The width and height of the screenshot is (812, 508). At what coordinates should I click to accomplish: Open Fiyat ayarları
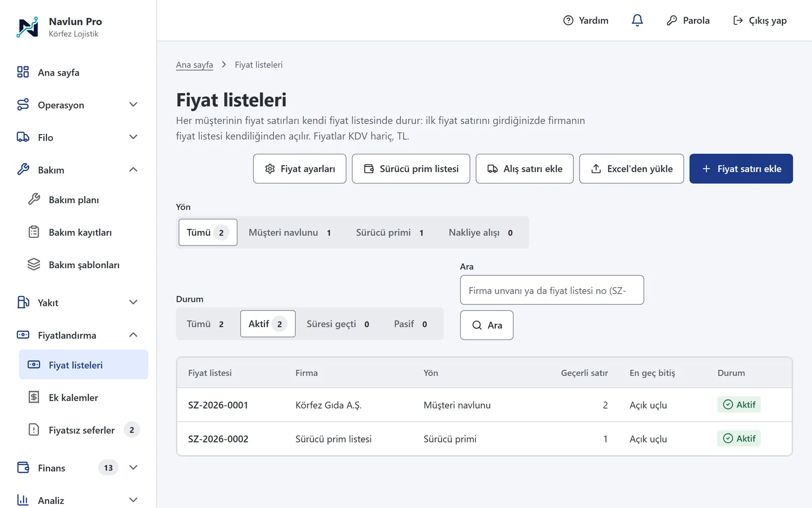tap(299, 169)
